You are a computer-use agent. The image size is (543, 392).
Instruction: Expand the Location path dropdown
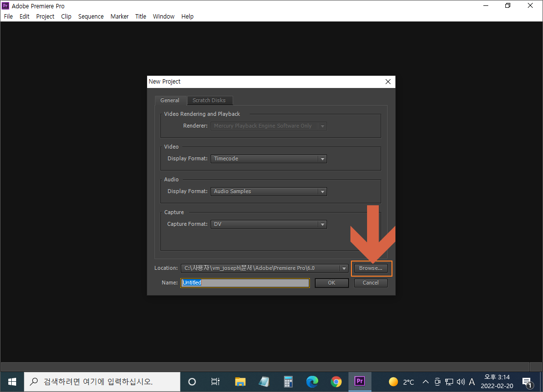(x=344, y=268)
